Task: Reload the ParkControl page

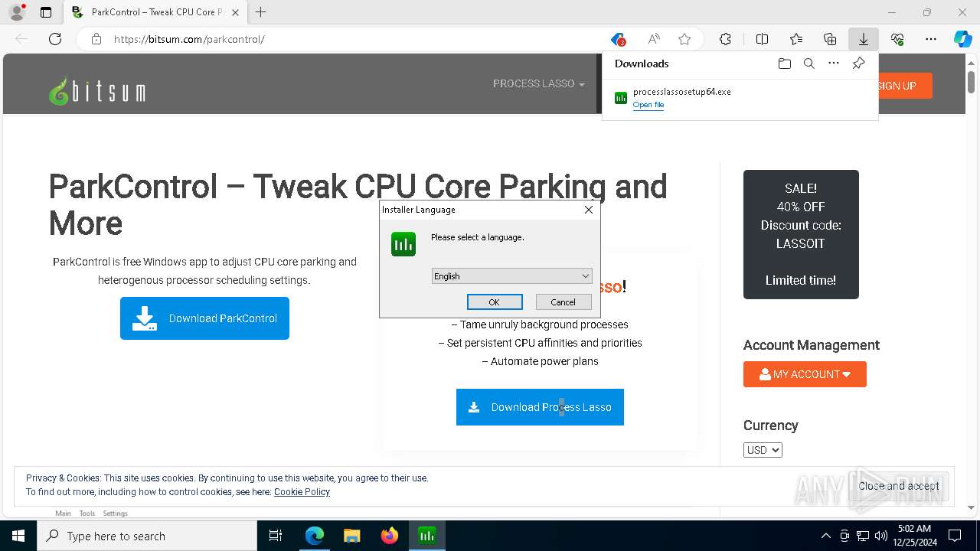Action: point(55,39)
